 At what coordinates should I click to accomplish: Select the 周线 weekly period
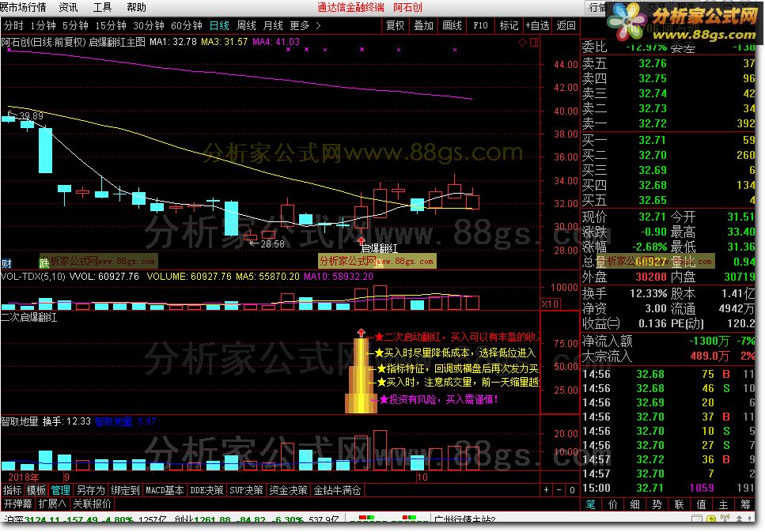[246, 25]
